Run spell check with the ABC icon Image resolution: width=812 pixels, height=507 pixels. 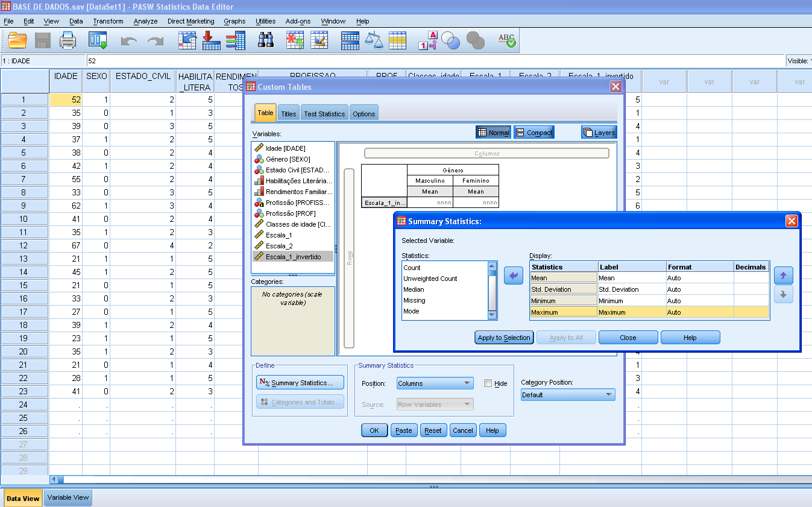(x=506, y=40)
